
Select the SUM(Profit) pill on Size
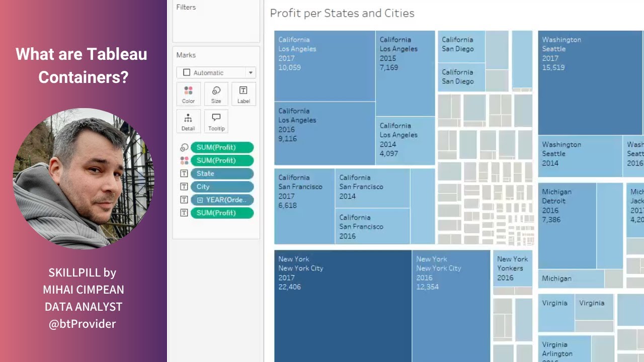pyautogui.click(x=222, y=147)
